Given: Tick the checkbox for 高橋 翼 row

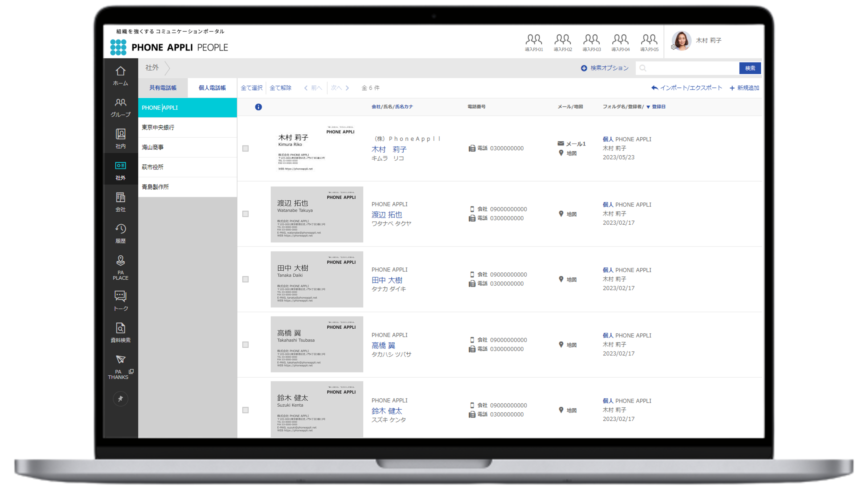Looking at the screenshot, I should pos(245,345).
